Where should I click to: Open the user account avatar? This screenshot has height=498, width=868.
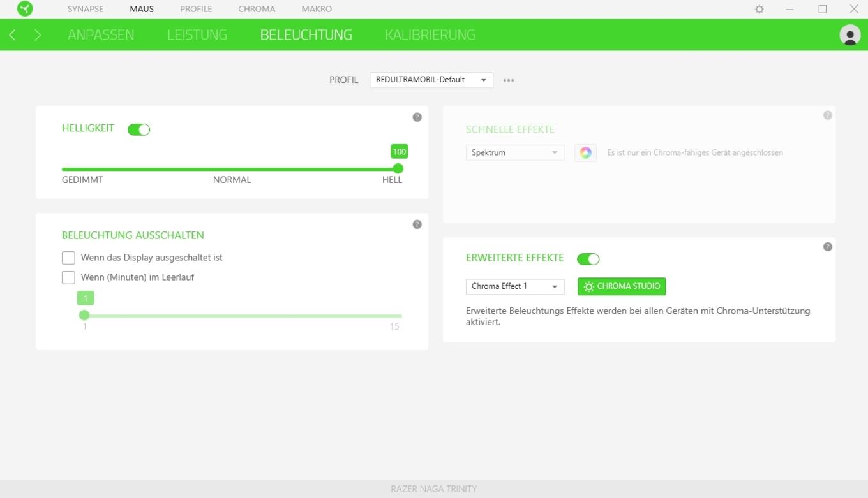pyautogui.click(x=849, y=35)
